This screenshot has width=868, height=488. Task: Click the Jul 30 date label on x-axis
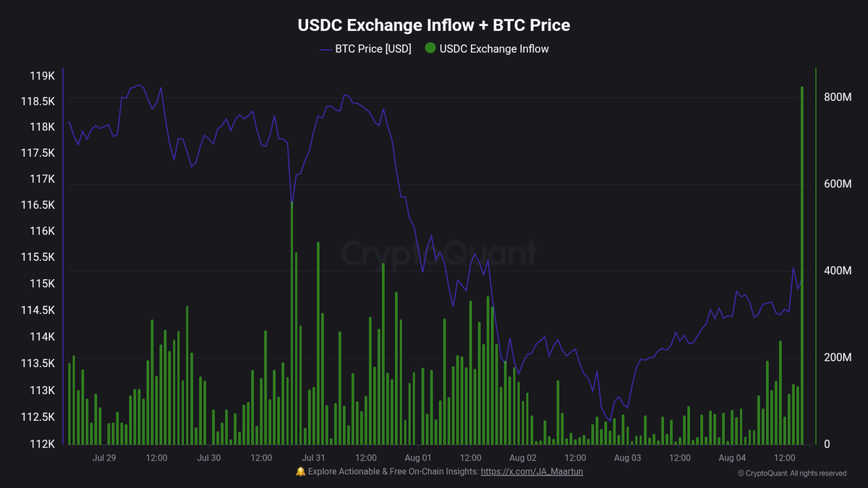pyautogui.click(x=208, y=458)
